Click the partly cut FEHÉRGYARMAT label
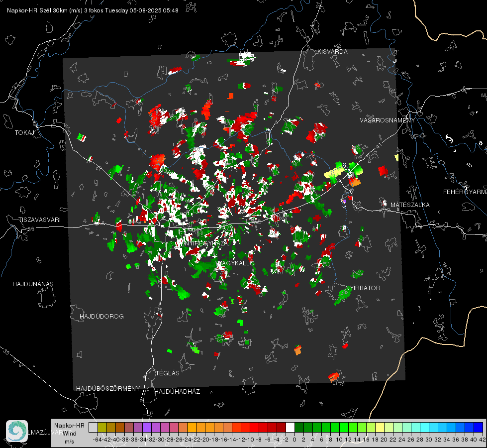Image resolution: width=487 pixels, height=448 pixels. (465, 192)
